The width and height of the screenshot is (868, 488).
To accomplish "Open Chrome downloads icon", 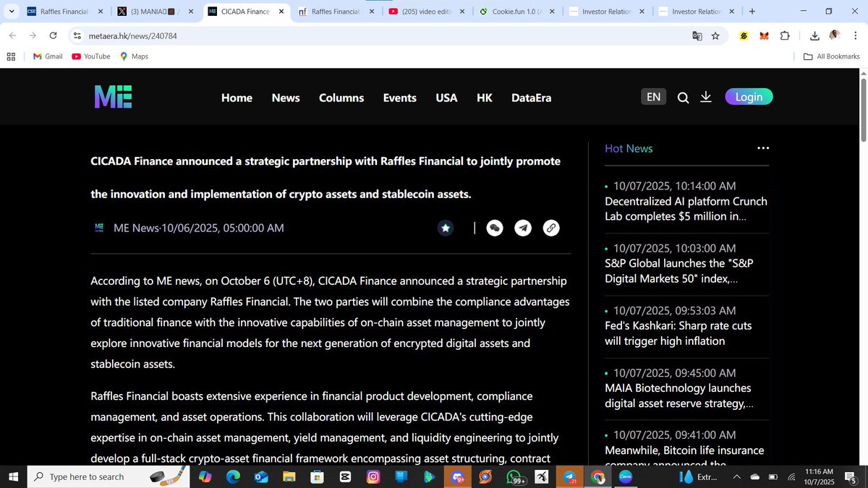I will (x=814, y=35).
